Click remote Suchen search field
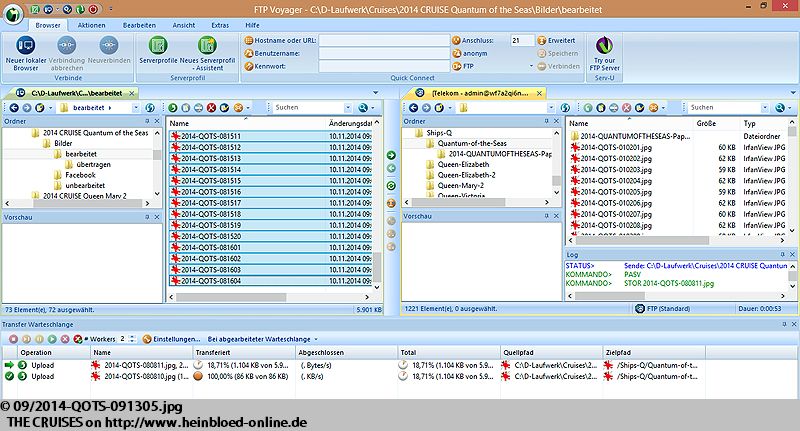The width and height of the screenshot is (800, 431). point(724,108)
